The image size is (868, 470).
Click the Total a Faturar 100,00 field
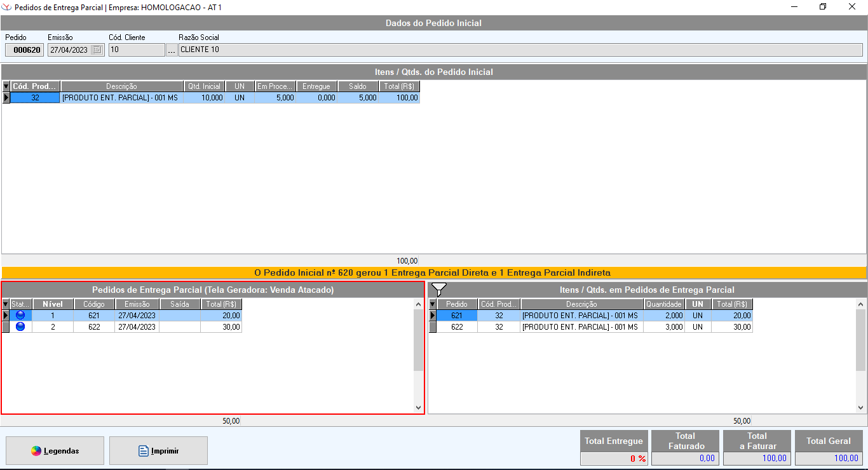click(757, 459)
